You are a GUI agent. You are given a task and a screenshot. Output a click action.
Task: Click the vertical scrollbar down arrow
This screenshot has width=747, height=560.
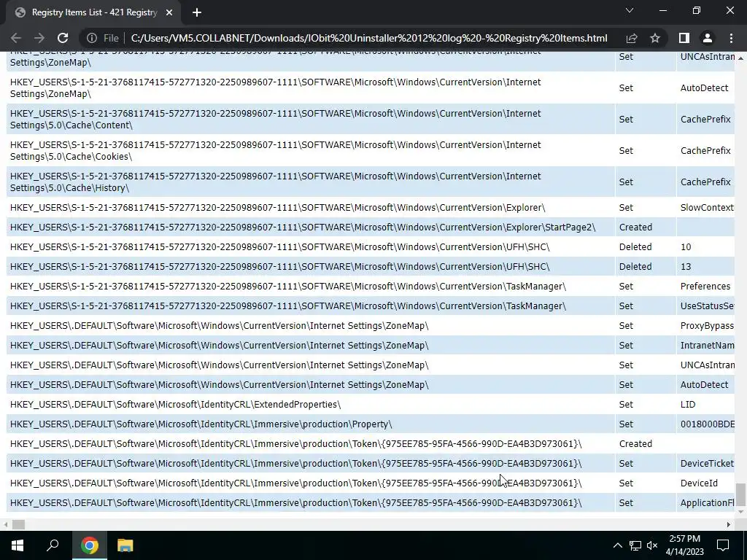(740, 512)
